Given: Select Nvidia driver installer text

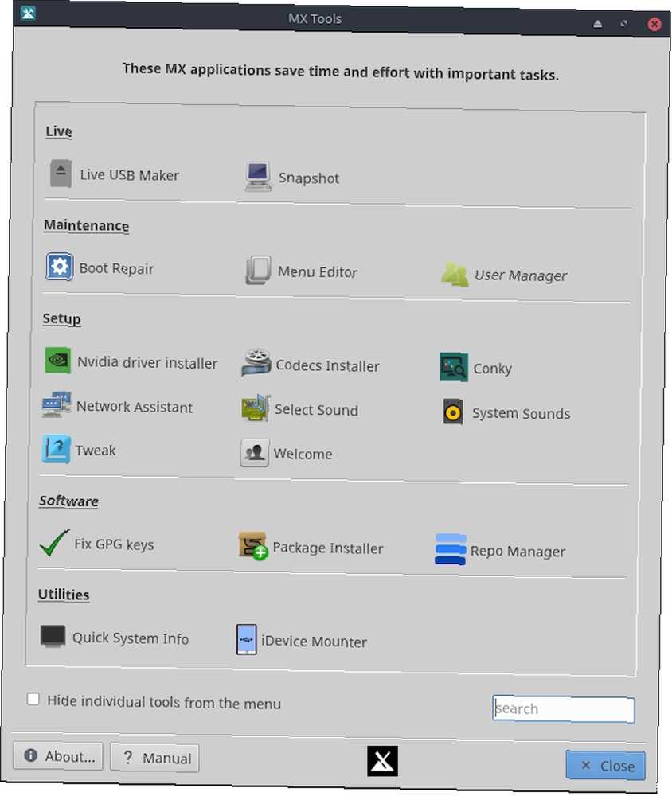Looking at the screenshot, I should point(147,362).
